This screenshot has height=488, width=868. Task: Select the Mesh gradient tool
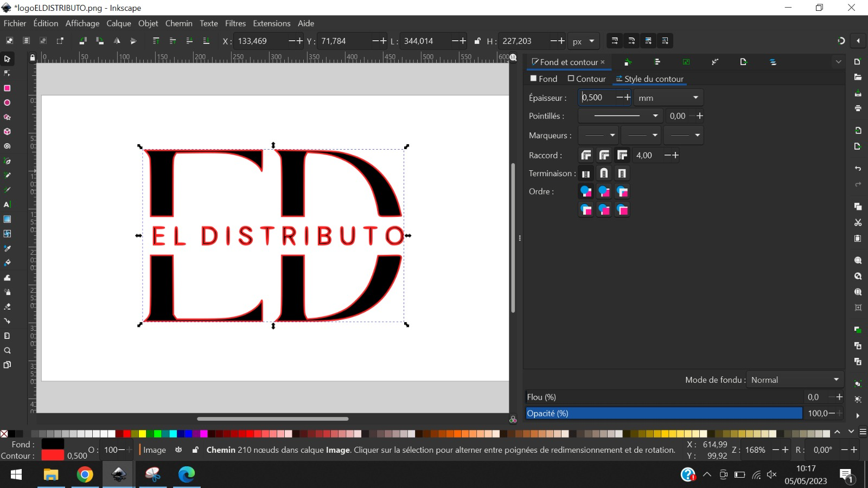[x=7, y=234]
